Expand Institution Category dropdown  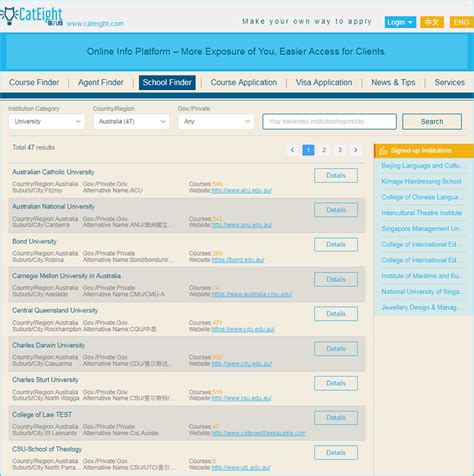coord(47,121)
